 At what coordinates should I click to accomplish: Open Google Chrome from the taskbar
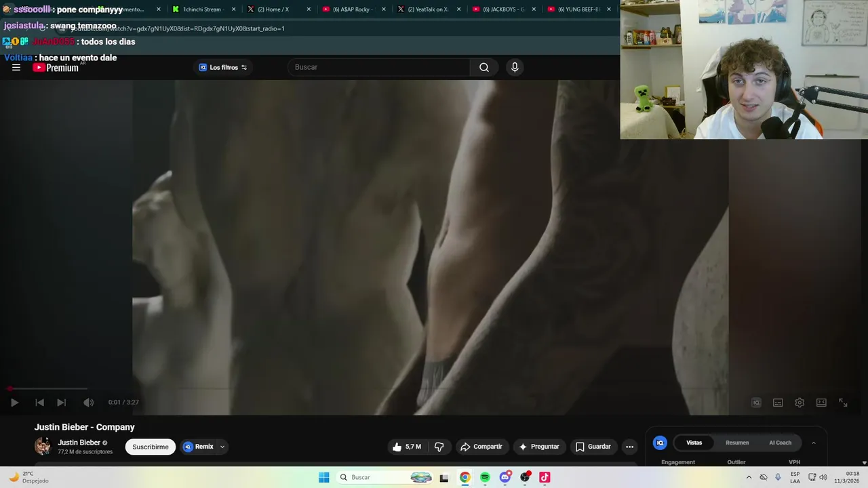pos(465,477)
